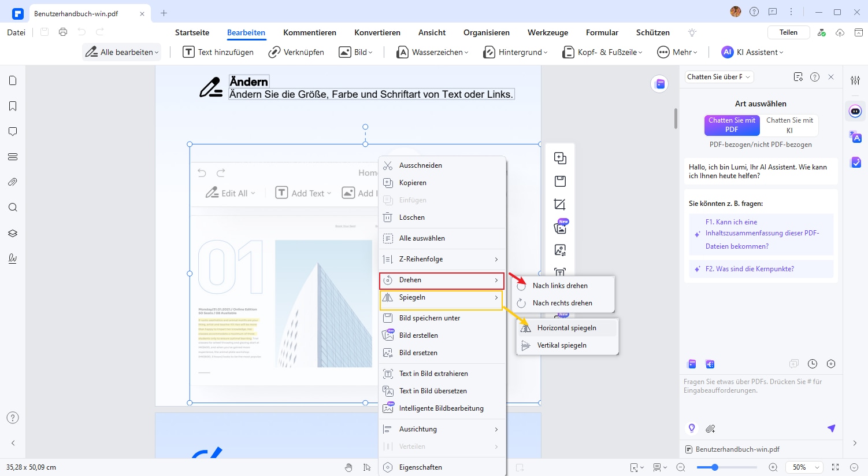Choose Nach links drehen
Image resolution: width=868 pixels, height=476 pixels.
coord(563,286)
